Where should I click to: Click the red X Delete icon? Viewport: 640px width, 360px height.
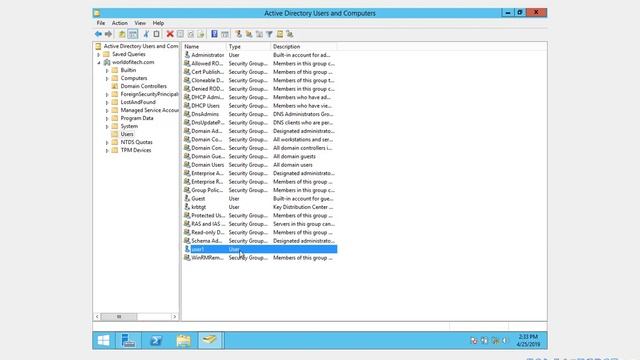170,34
